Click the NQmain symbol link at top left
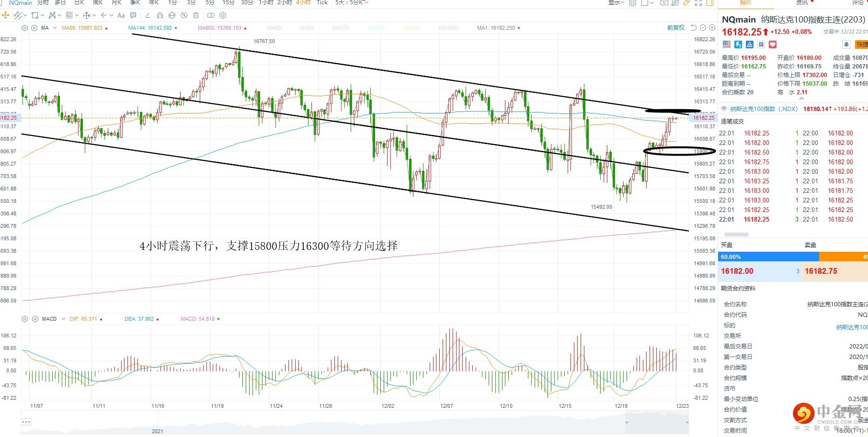The height and width of the screenshot is (437, 868). pos(21,2)
